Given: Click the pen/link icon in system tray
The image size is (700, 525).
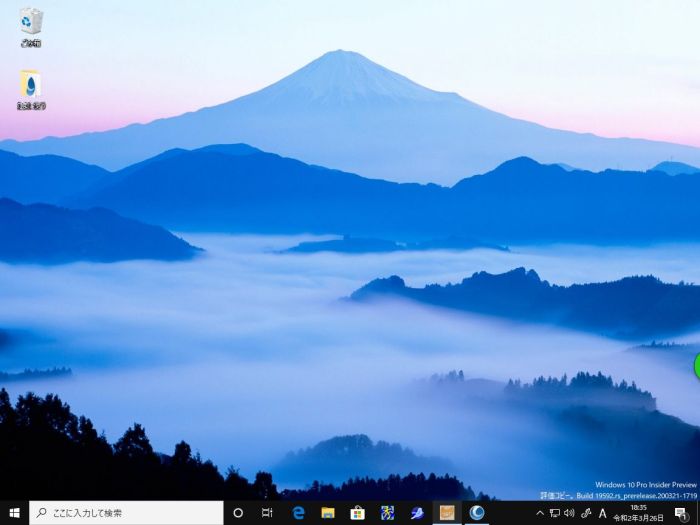Looking at the screenshot, I should [586, 513].
